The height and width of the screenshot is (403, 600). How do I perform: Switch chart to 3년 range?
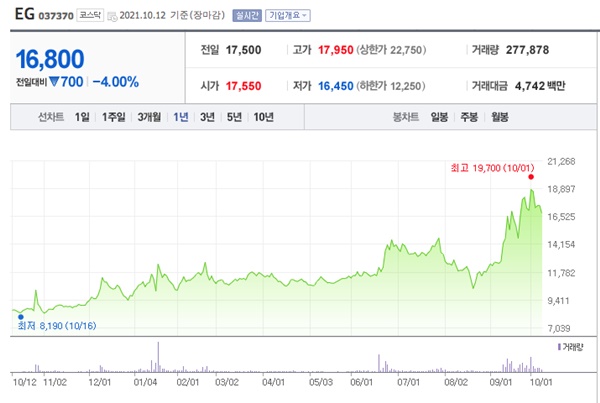(207, 117)
